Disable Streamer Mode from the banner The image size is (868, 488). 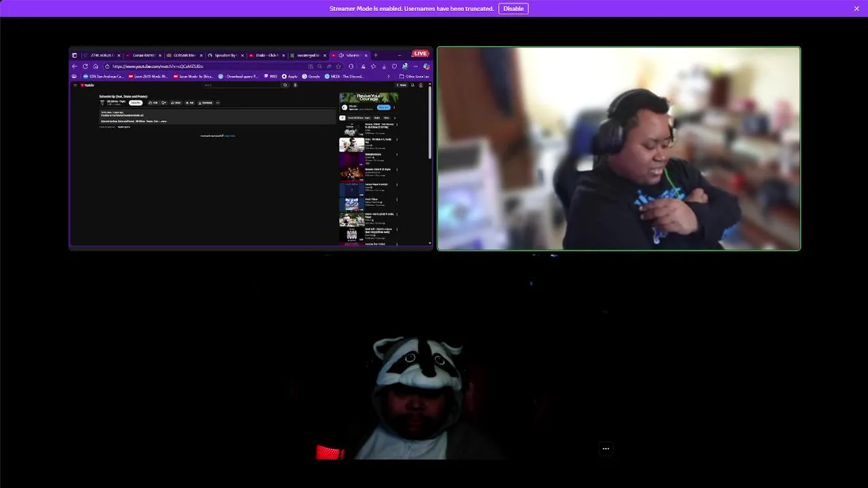tap(513, 8)
